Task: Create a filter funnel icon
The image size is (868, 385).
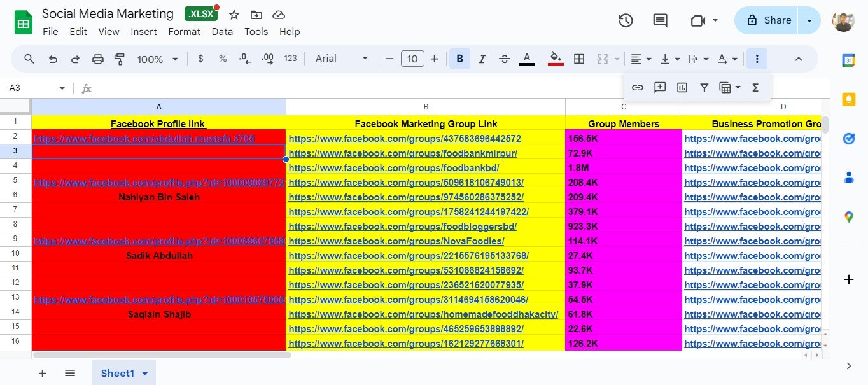Action: coord(704,88)
